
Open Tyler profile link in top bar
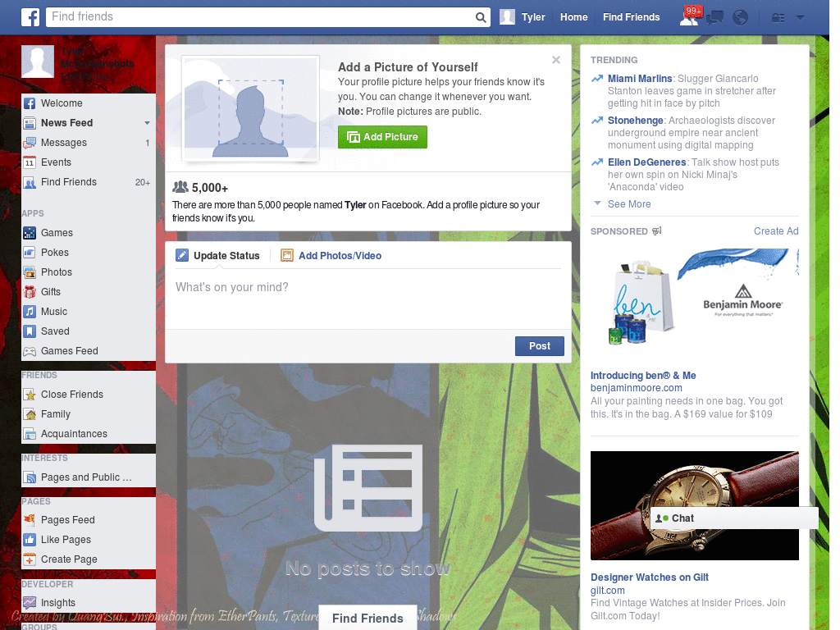pyautogui.click(x=533, y=17)
